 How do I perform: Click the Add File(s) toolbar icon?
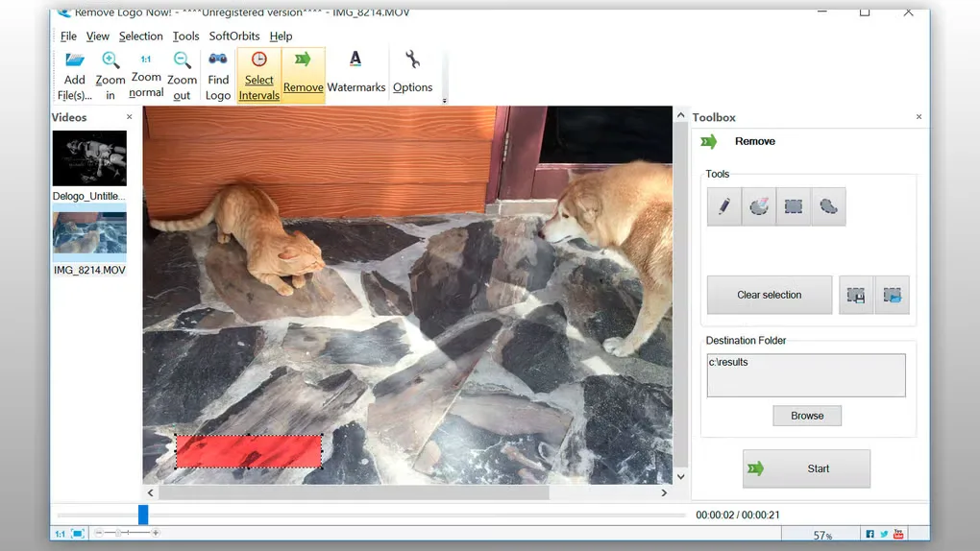pyautogui.click(x=74, y=60)
